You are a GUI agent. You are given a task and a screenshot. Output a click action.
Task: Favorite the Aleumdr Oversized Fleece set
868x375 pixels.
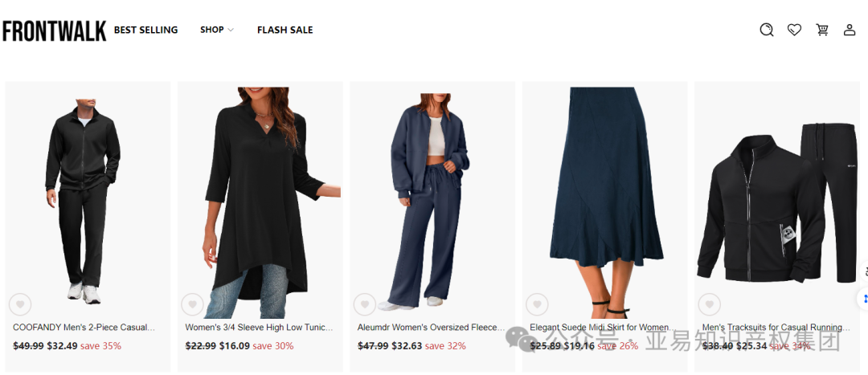[365, 304]
